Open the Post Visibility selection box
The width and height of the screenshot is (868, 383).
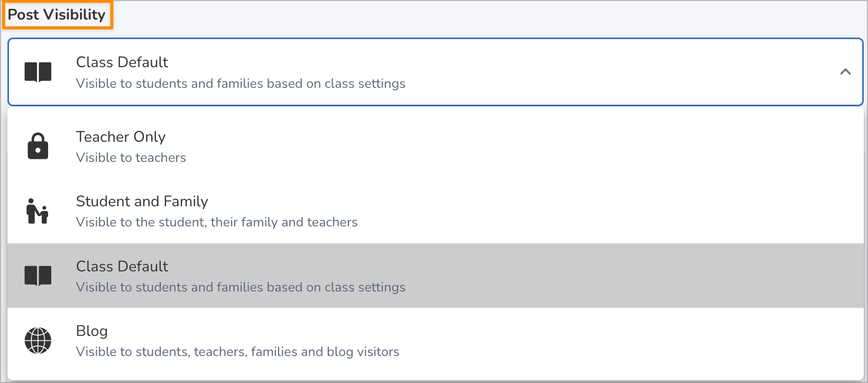click(433, 72)
